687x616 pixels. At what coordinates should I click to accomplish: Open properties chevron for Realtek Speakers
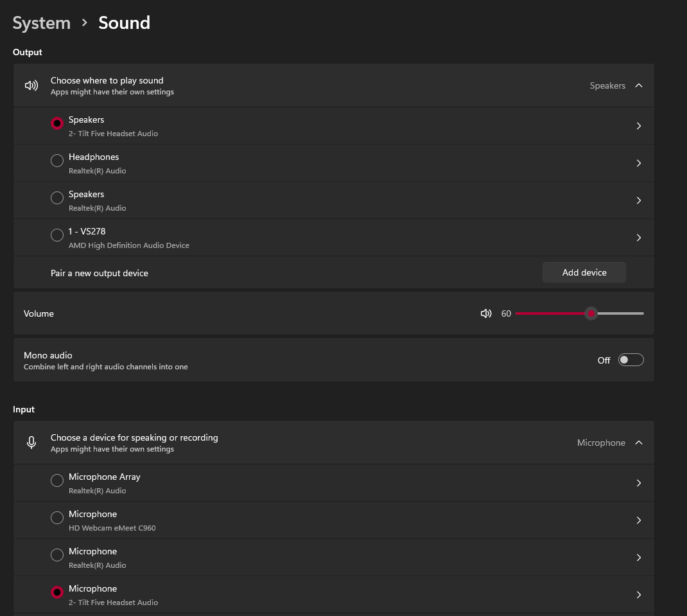[639, 200]
